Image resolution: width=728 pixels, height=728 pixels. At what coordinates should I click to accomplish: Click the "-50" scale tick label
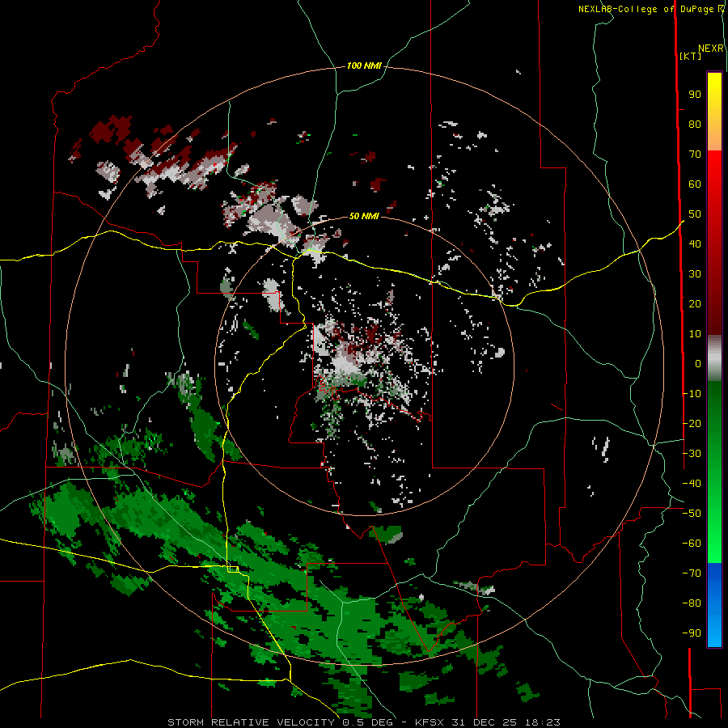click(x=692, y=514)
